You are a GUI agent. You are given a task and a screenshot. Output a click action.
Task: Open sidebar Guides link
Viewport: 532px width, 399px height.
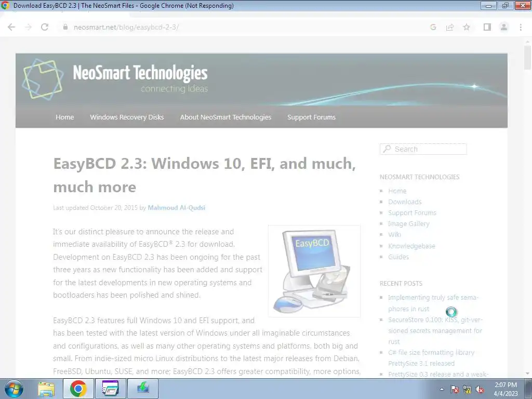click(398, 257)
